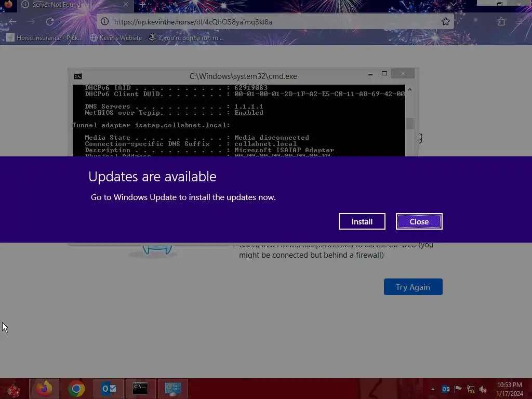This screenshot has width=532, height=399.
Task: Open a new Firefox tab
Action: coord(142,5)
